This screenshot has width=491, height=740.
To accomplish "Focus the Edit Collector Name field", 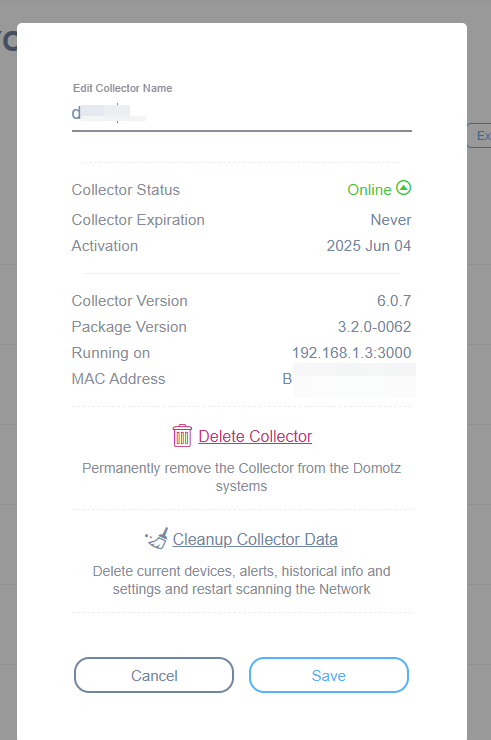I will click(x=242, y=114).
